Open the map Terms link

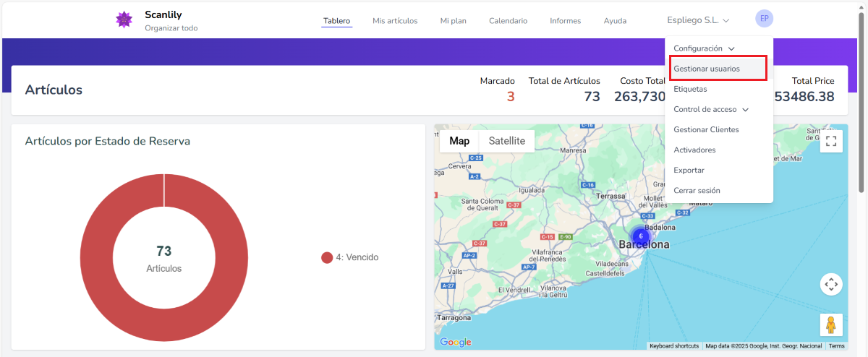point(836,346)
